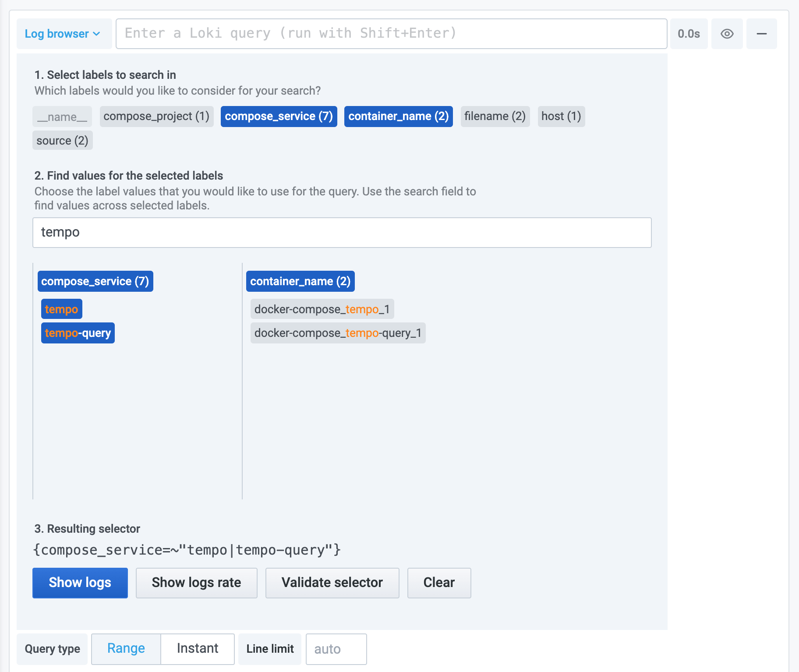The width and height of the screenshot is (799, 672).
Task: Select the filename (2) label
Action: tap(495, 117)
